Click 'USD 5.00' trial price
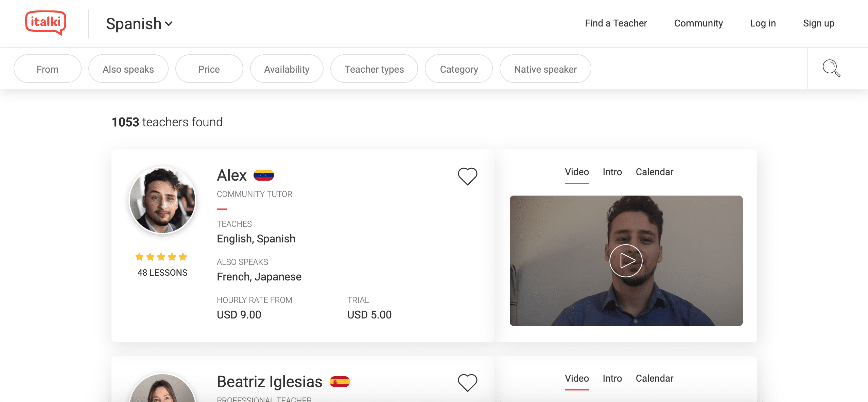The width and height of the screenshot is (868, 402). (x=369, y=315)
